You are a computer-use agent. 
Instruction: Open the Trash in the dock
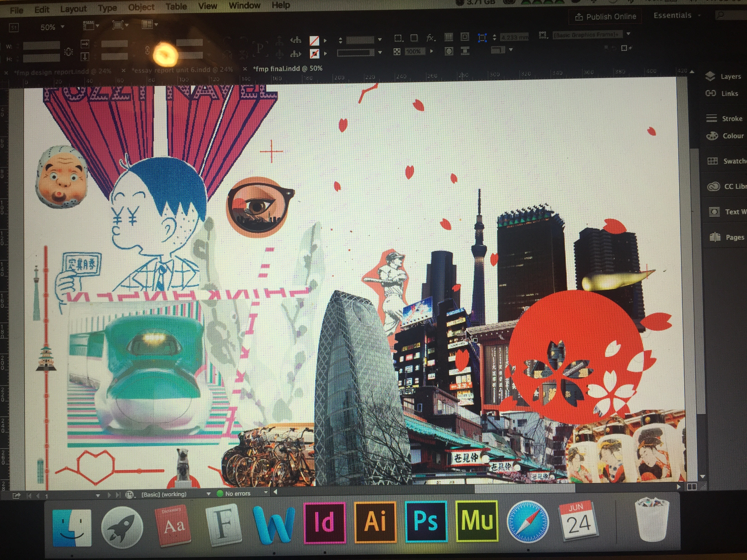(x=652, y=519)
